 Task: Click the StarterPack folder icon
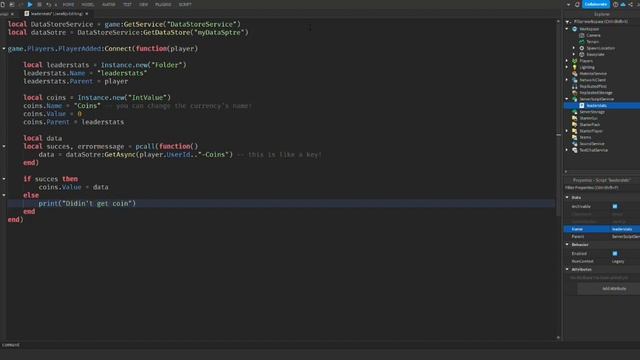click(575, 124)
